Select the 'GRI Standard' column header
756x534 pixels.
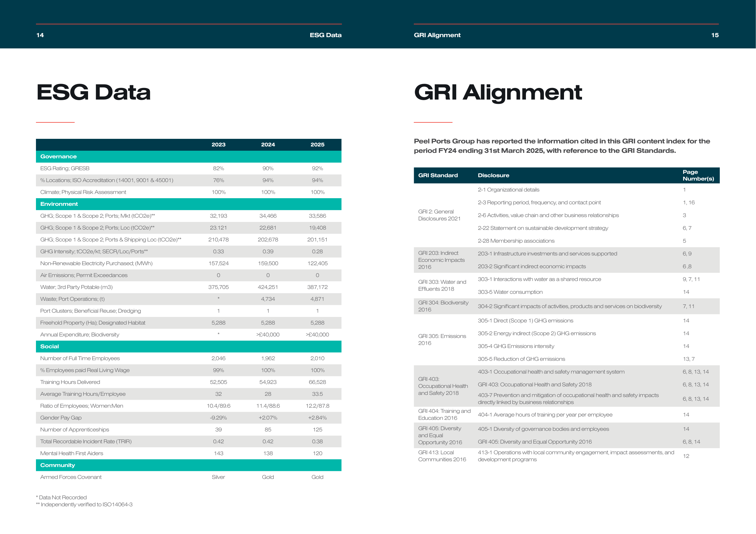(x=438, y=175)
